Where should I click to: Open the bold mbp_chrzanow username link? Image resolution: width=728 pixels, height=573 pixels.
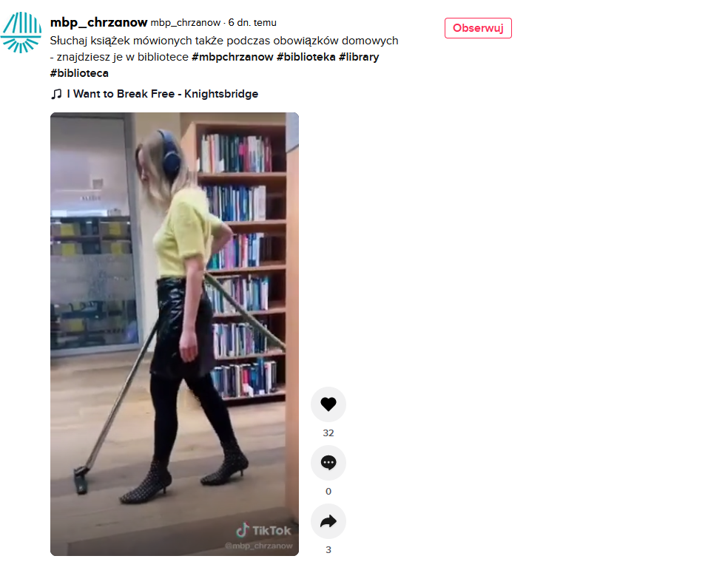(98, 22)
